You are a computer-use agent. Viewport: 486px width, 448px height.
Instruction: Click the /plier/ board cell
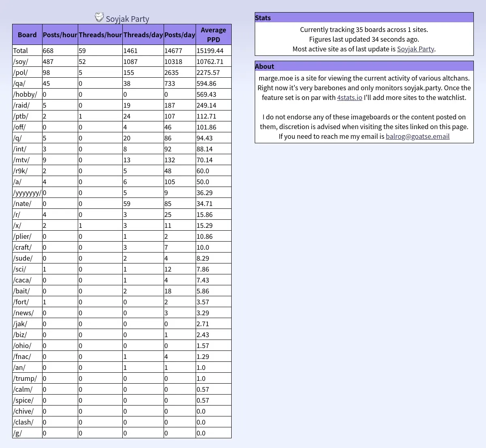(x=27, y=236)
